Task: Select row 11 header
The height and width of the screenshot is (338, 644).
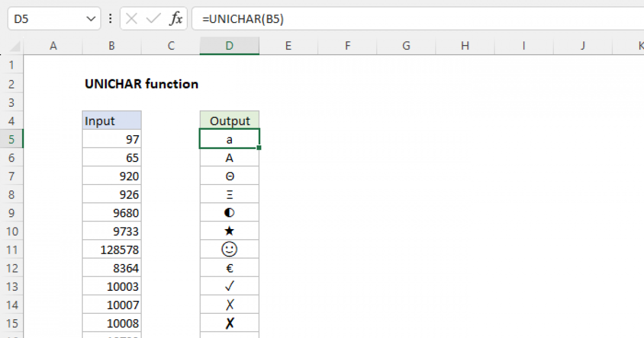Action: [x=12, y=249]
